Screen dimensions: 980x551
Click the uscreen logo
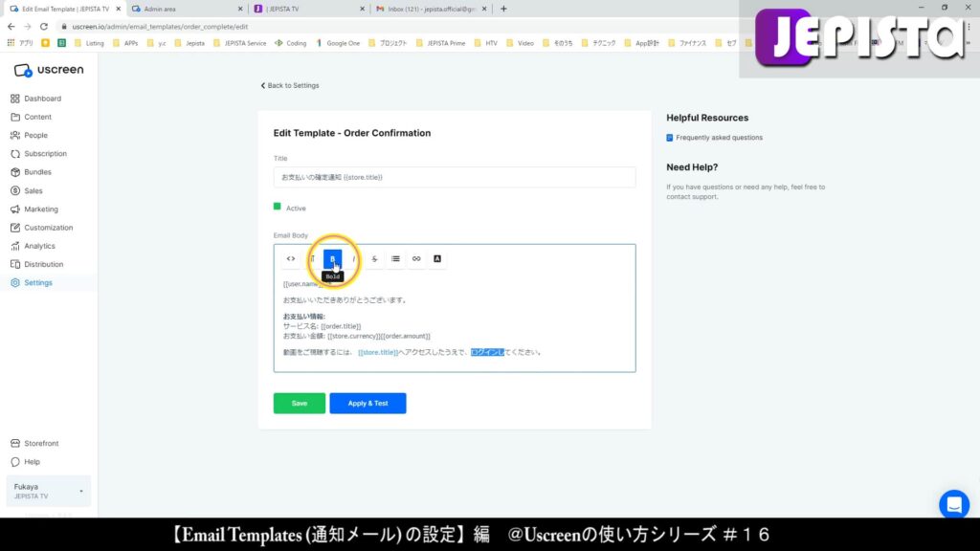click(49, 70)
